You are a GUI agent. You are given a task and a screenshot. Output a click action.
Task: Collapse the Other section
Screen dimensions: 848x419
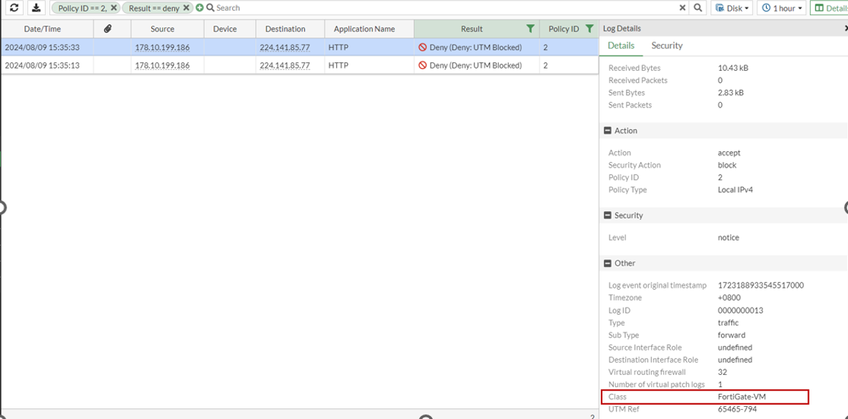pyautogui.click(x=607, y=263)
